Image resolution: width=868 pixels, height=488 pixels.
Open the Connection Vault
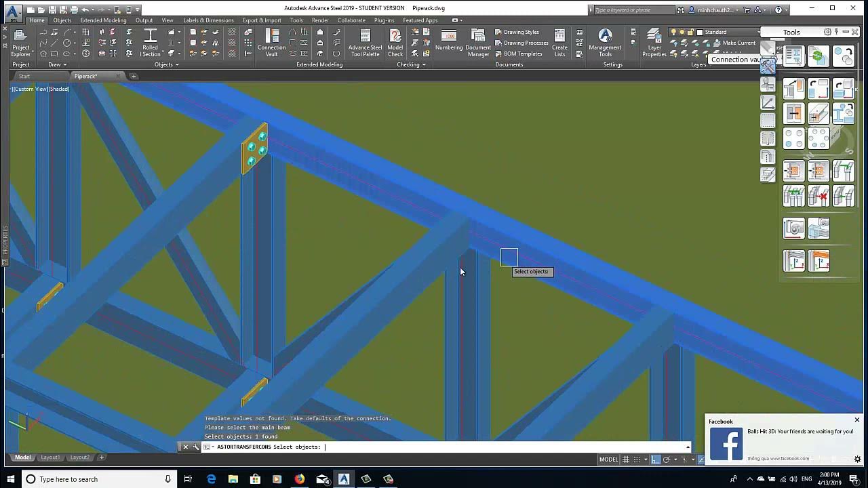coord(271,43)
